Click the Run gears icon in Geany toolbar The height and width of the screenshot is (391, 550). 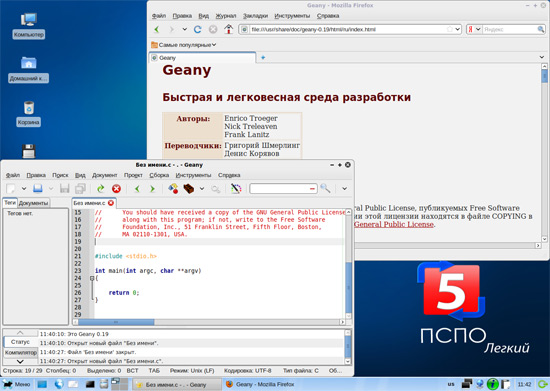[216, 189]
